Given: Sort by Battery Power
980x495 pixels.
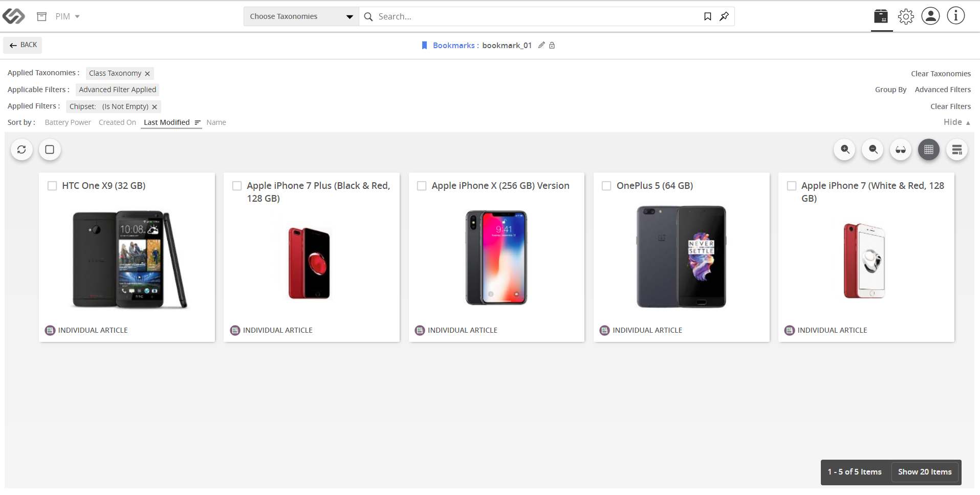Looking at the screenshot, I should [x=68, y=122].
